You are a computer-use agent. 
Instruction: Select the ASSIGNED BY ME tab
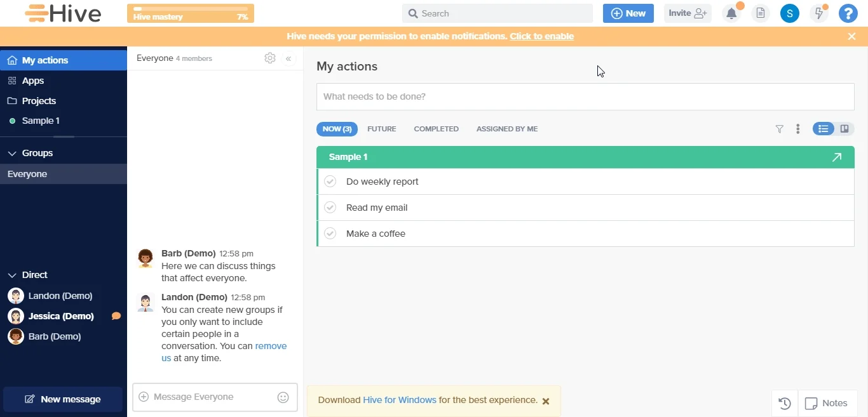click(x=507, y=129)
